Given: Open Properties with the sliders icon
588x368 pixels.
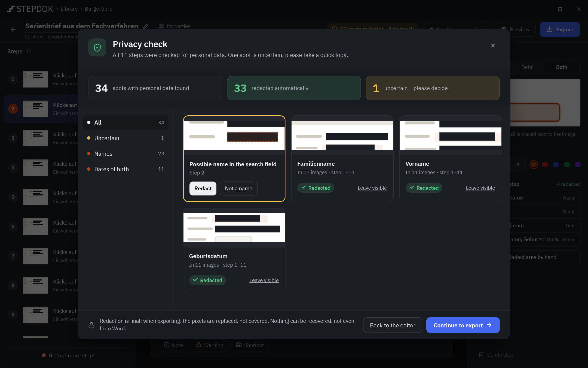Looking at the screenshot, I should [161, 26].
